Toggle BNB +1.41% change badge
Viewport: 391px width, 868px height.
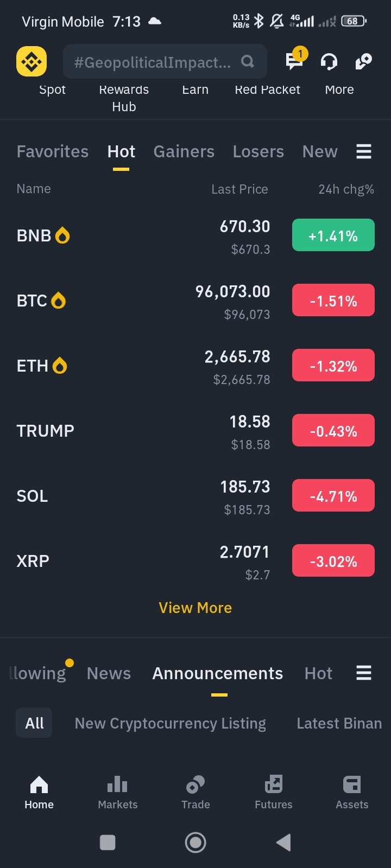(333, 235)
